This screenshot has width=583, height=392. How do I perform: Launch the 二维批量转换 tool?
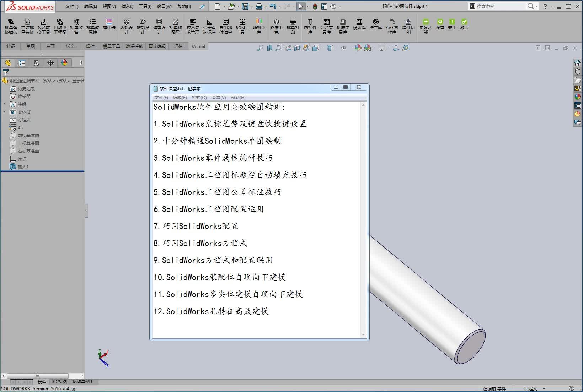click(x=27, y=27)
